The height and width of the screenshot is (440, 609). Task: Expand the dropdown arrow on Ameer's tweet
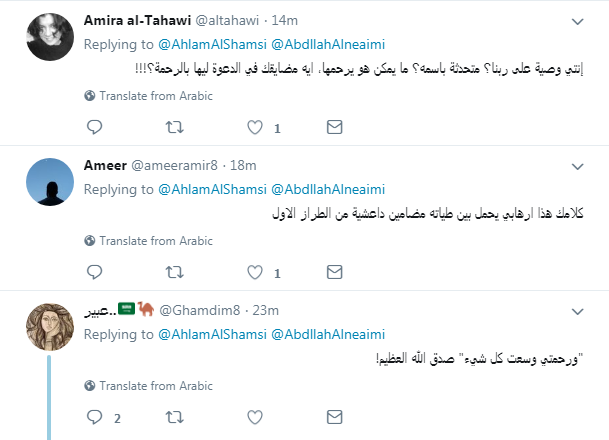(577, 164)
